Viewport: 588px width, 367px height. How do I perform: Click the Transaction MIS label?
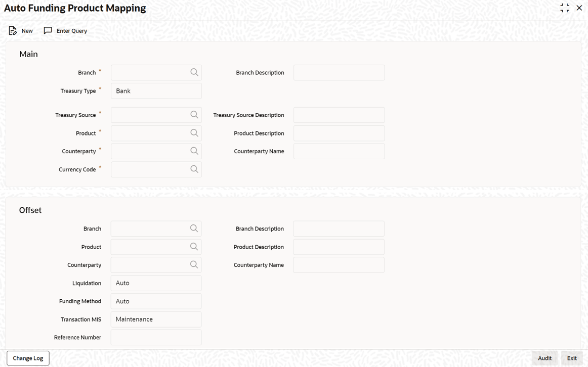click(81, 319)
